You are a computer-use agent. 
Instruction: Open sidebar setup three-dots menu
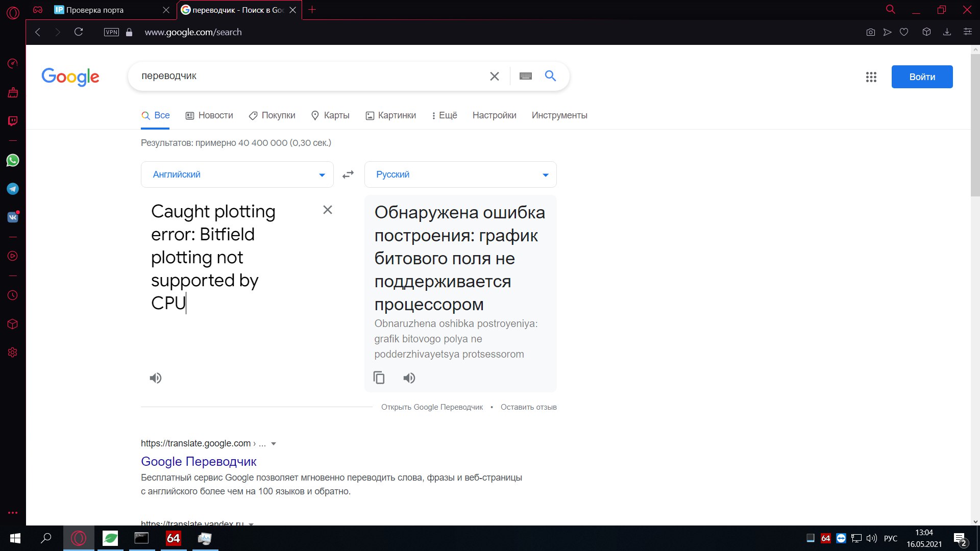[x=13, y=513]
